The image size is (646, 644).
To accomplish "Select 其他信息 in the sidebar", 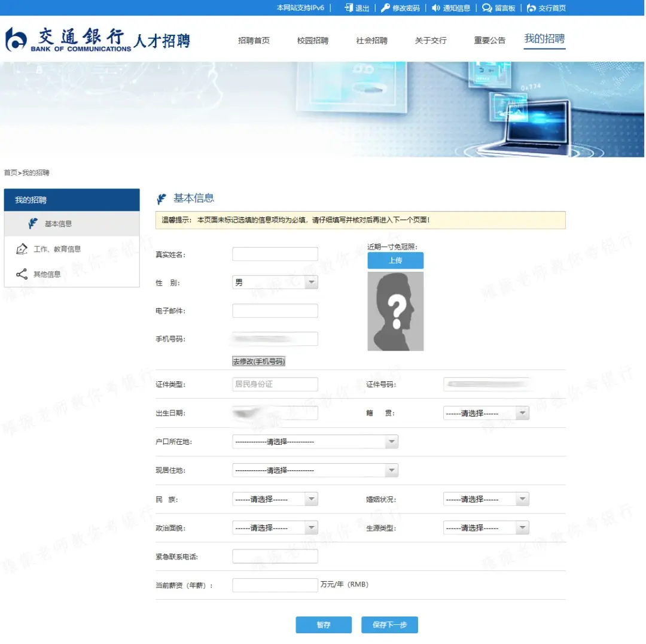I will 72,274.
